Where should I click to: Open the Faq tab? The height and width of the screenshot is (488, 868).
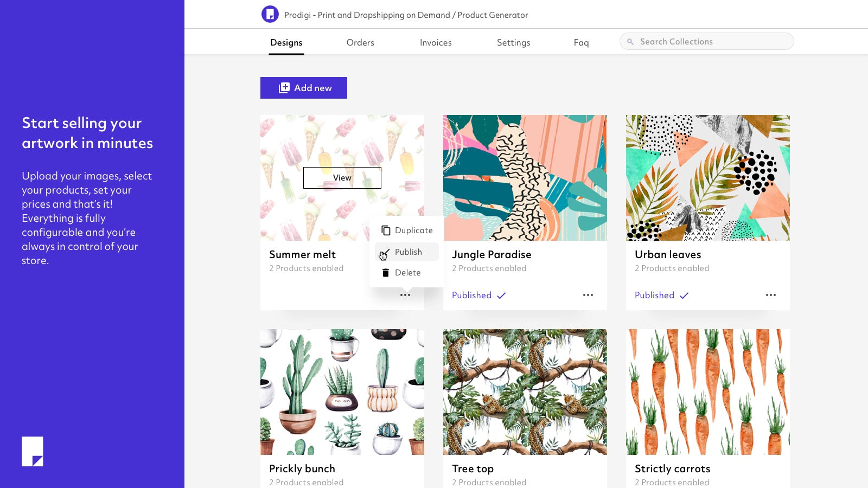point(581,42)
